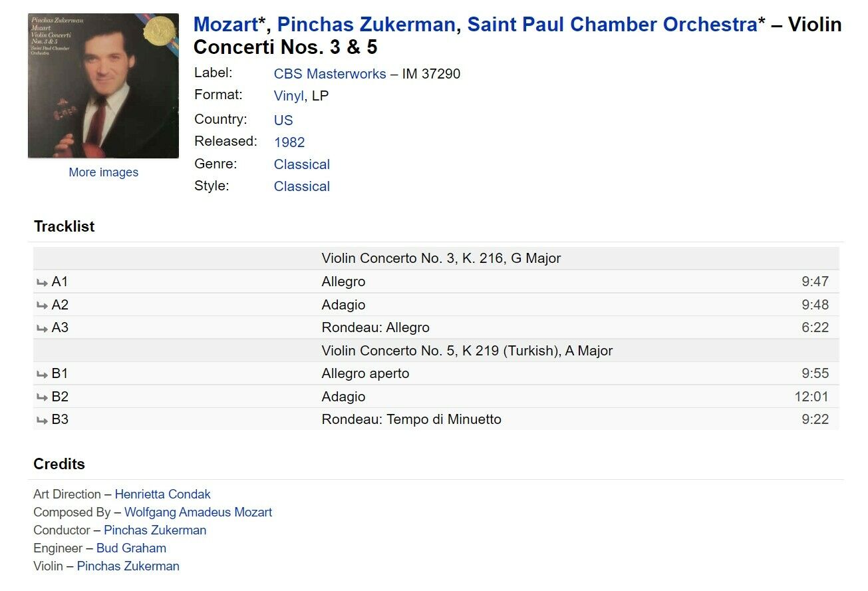
Task: Click the arrow icon beside track B2
Action: [42, 397]
